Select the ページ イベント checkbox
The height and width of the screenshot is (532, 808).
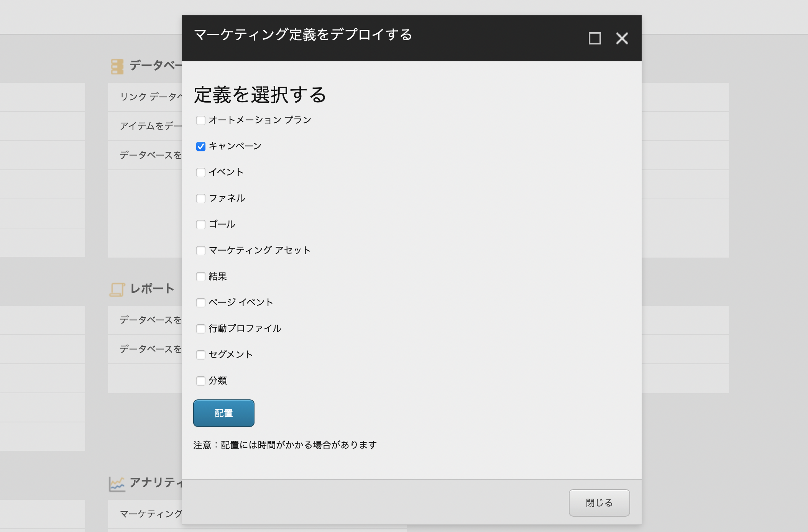pos(201,303)
